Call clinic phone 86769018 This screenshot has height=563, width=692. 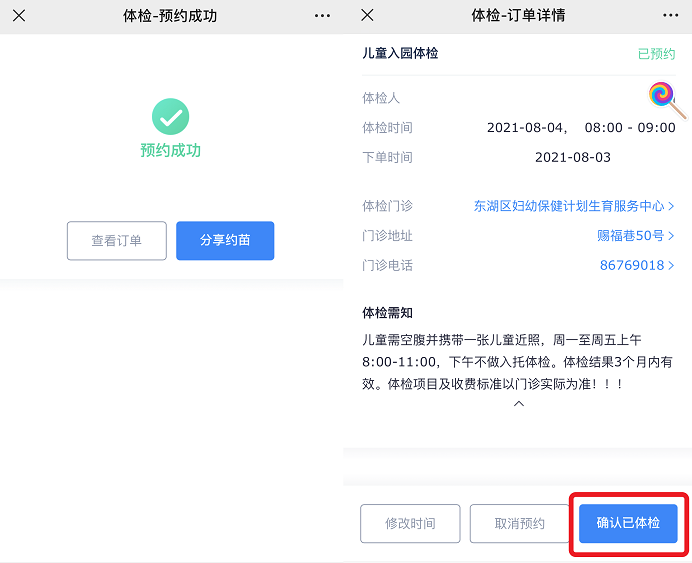click(636, 266)
